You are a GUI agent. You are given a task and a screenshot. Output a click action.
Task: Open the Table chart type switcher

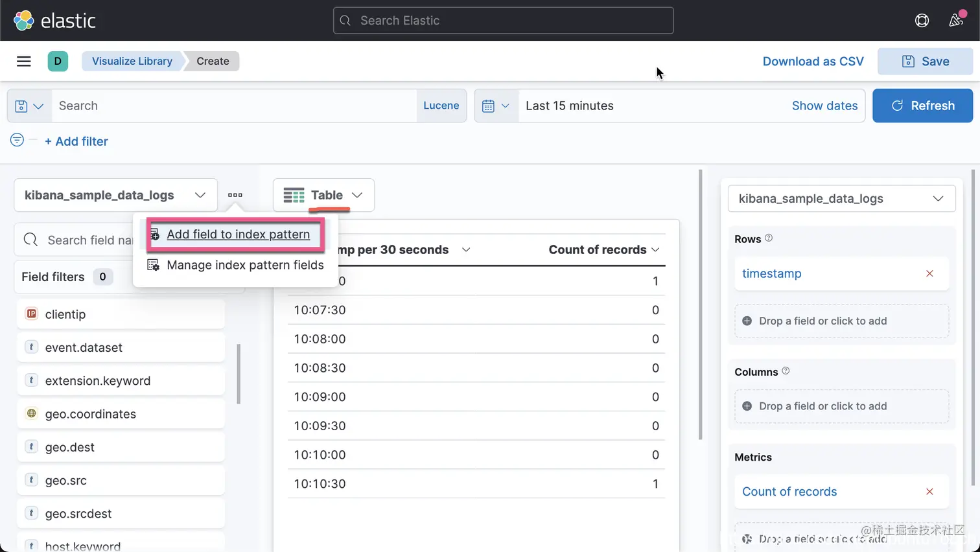[x=323, y=195]
